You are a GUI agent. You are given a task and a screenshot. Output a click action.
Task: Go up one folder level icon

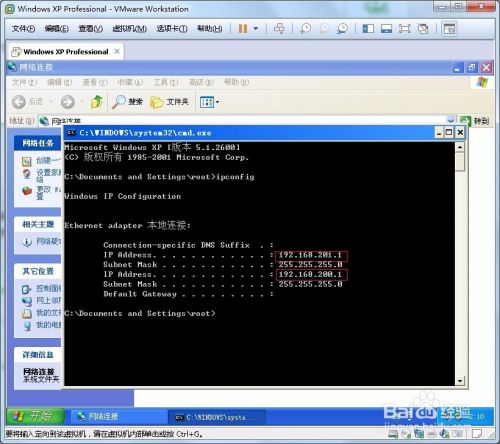point(97,102)
